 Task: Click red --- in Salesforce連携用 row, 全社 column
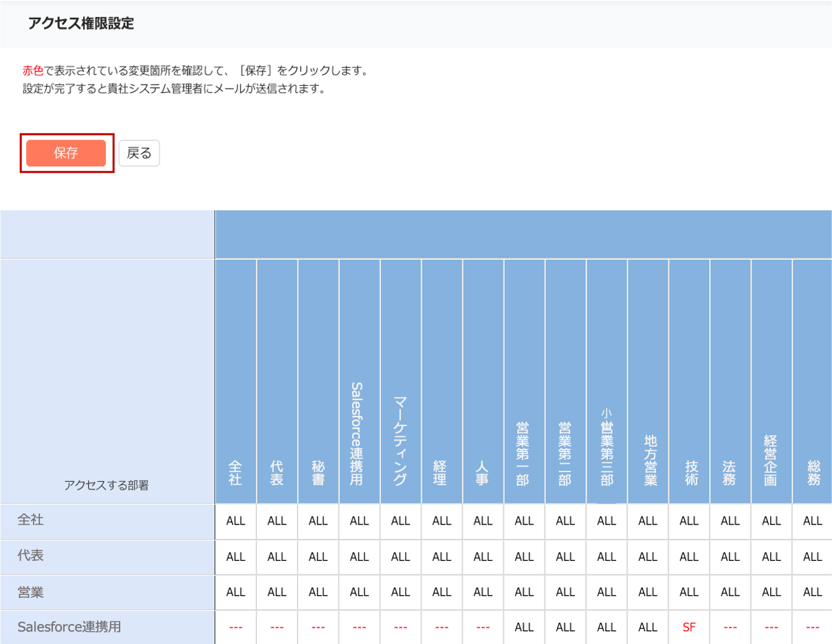click(x=236, y=628)
